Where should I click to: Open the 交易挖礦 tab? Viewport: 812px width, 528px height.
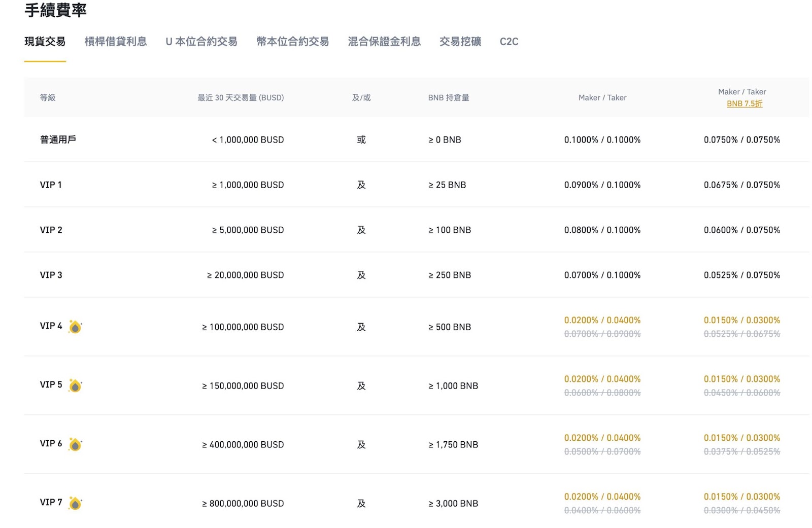pyautogui.click(x=460, y=42)
